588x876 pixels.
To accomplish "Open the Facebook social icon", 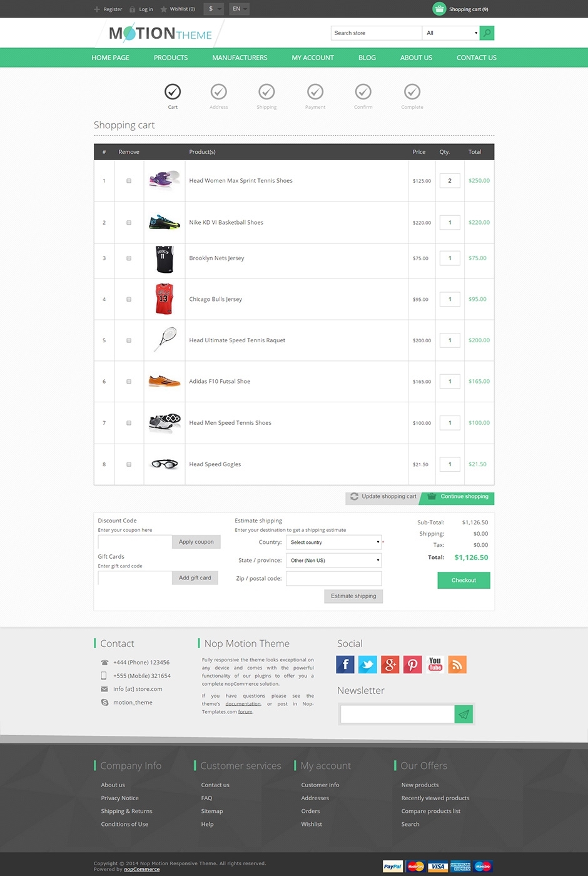I will point(345,665).
